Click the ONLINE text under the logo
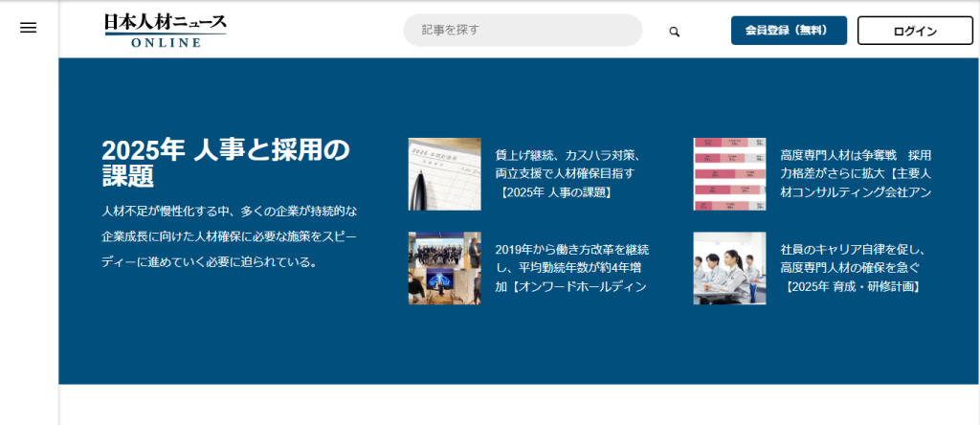980x425 pixels. [x=166, y=43]
